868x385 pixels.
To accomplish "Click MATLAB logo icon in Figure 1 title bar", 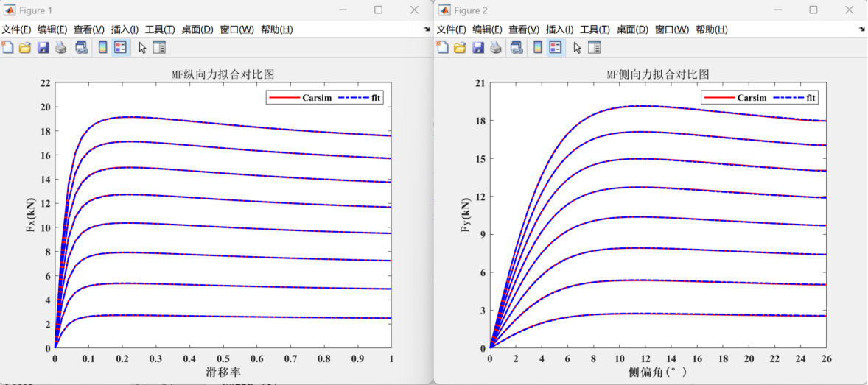I will (x=10, y=10).
